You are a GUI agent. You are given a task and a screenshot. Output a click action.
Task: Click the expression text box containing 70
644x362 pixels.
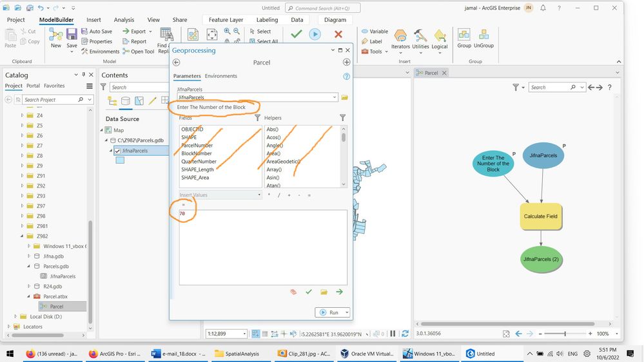click(263, 247)
